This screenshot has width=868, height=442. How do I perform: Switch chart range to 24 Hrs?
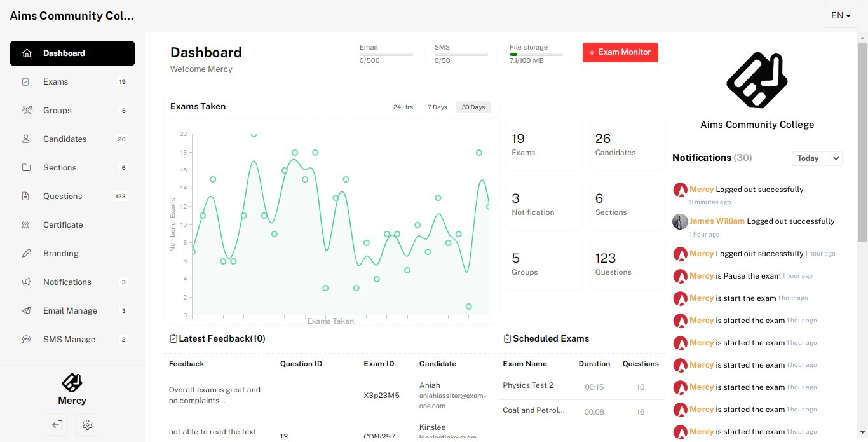(x=403, y=107)
